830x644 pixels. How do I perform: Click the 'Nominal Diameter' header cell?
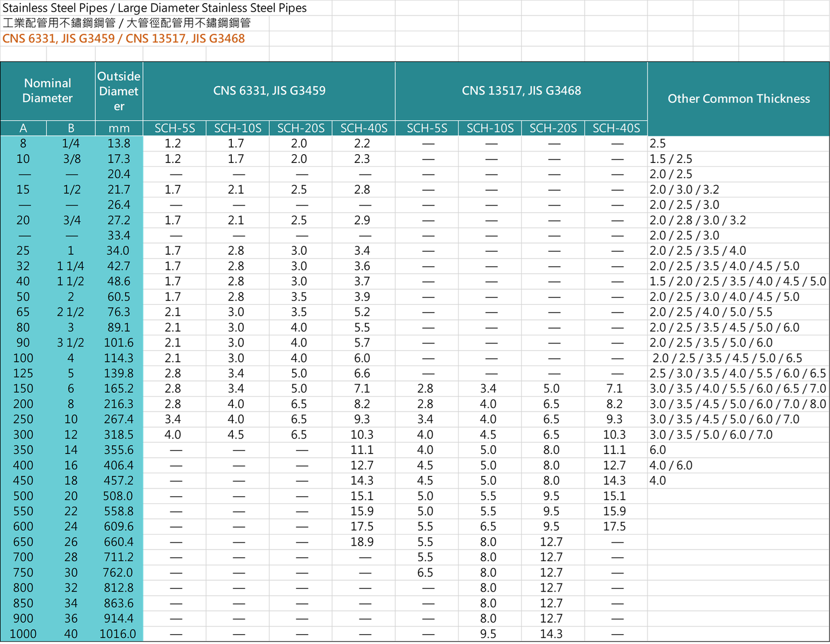(48, 91)
